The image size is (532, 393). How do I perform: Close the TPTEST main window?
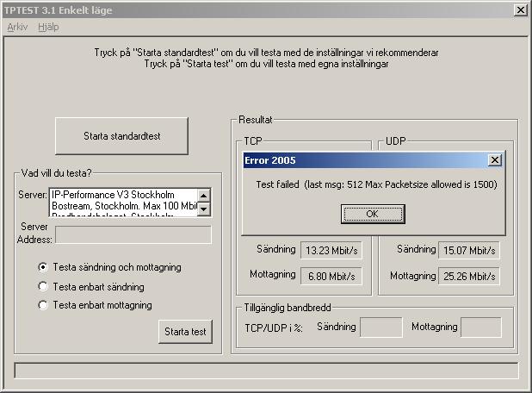521,10
